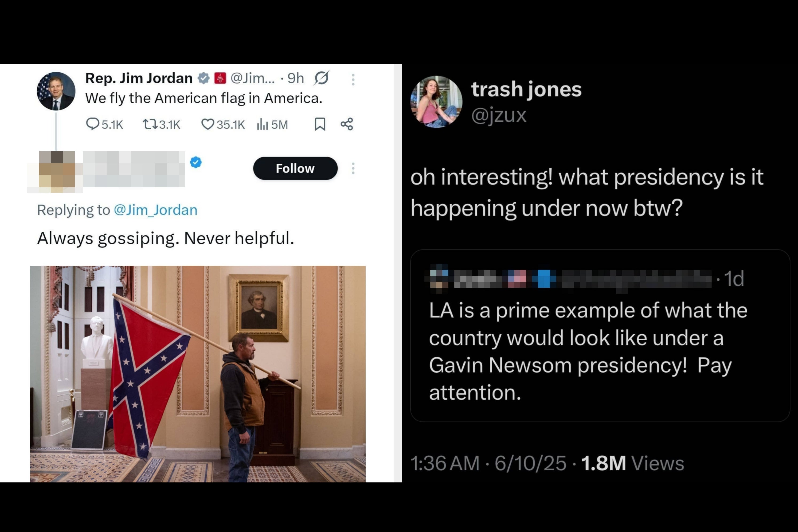798x532 pixels.
Task: Open Rep. Jim Jordan's profile name
Action: click(x=139, y=78)
